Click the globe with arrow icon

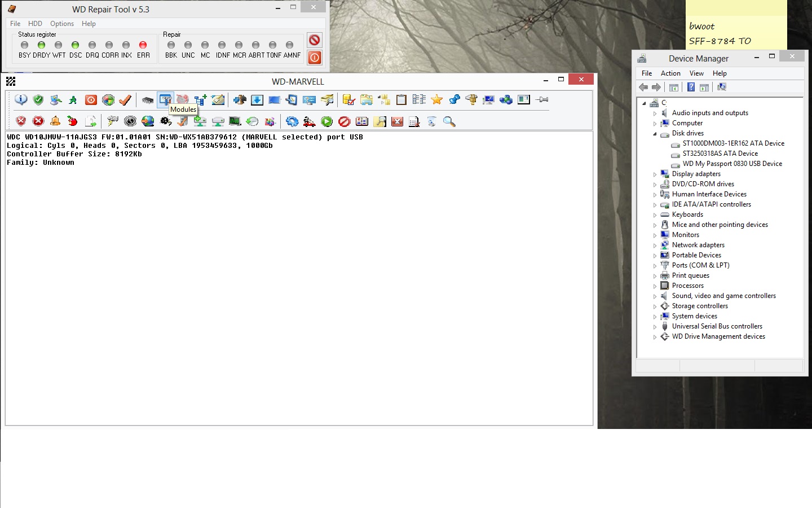tap(148, 121)
